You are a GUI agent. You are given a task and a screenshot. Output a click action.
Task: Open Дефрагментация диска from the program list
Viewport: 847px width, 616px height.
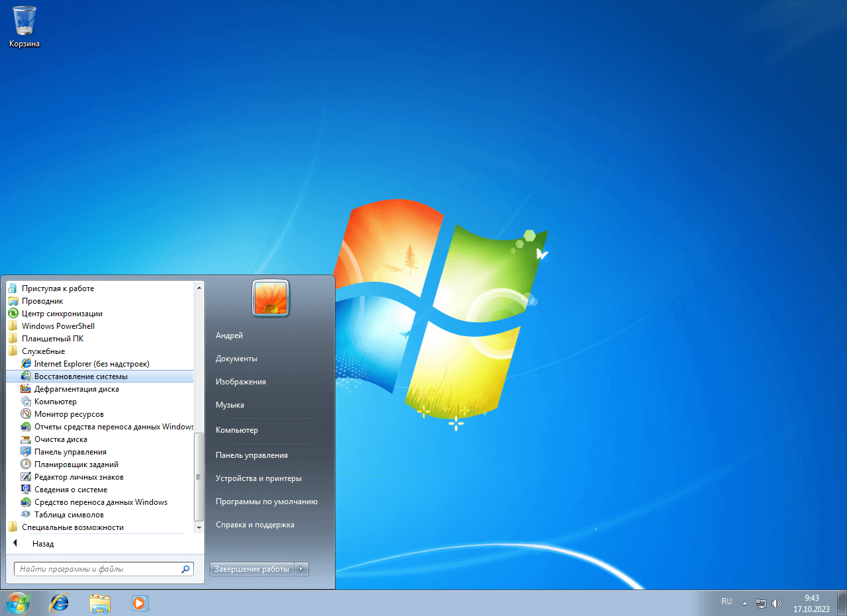pos(76,389)
